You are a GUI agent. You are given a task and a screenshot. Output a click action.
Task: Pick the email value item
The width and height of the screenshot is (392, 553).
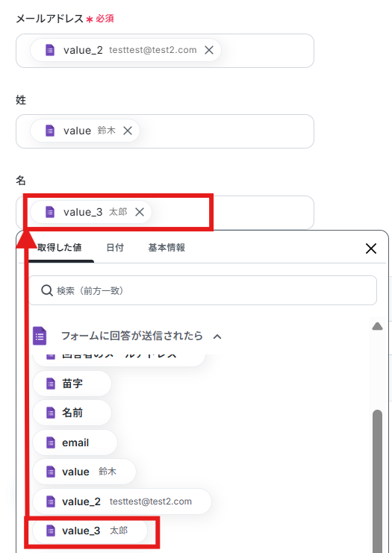(x=75, y=443)
